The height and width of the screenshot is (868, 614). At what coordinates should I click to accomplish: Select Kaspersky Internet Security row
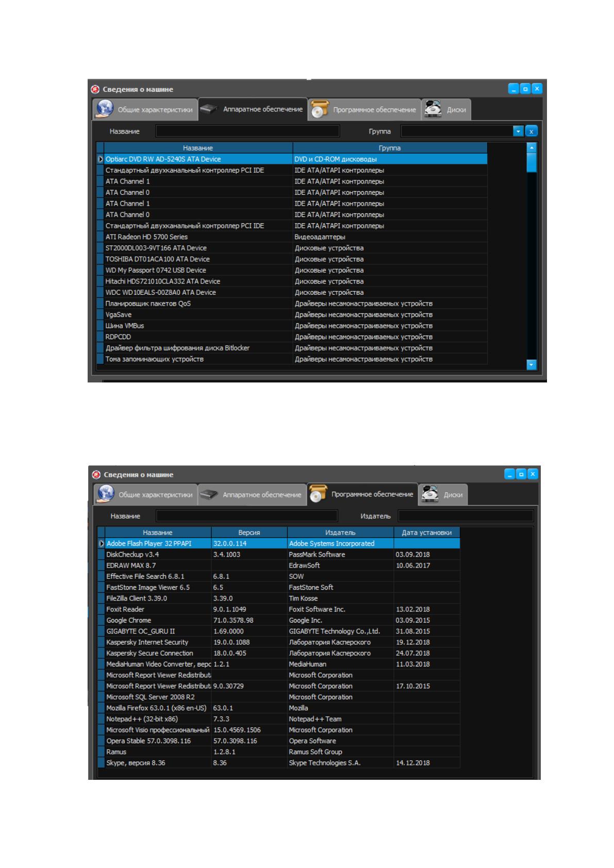pos(279,642)
